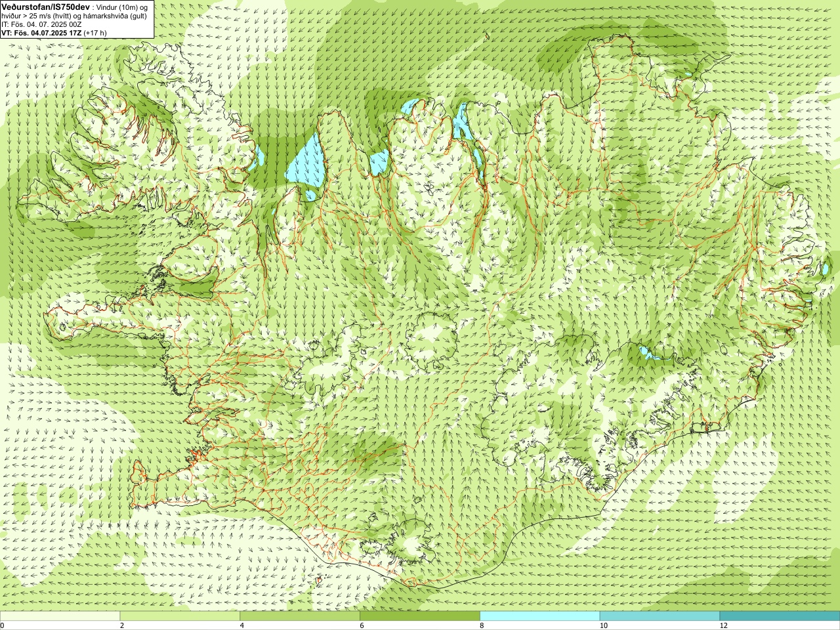The width and height of the screenshot is (840, 630).
Task: Click the 'VT: Fös. 04.07.2025 17Z' valid time
Action: coord(41,32)
